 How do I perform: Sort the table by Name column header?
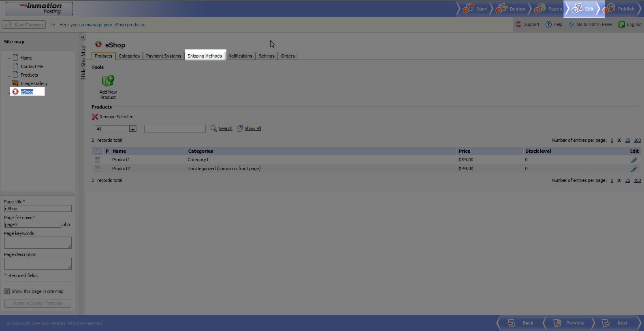119,151
